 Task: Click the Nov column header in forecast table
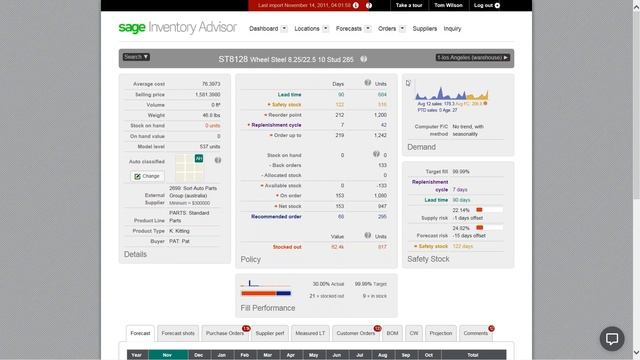point(168,355)
